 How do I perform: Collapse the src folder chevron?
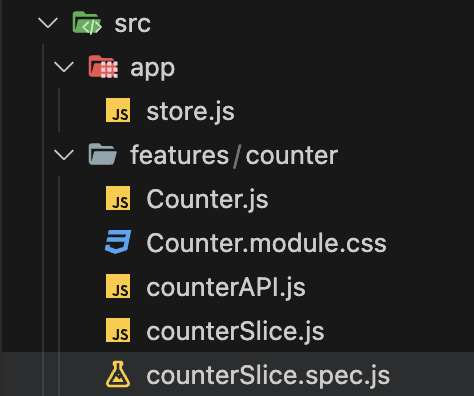[x=48, y=23]
